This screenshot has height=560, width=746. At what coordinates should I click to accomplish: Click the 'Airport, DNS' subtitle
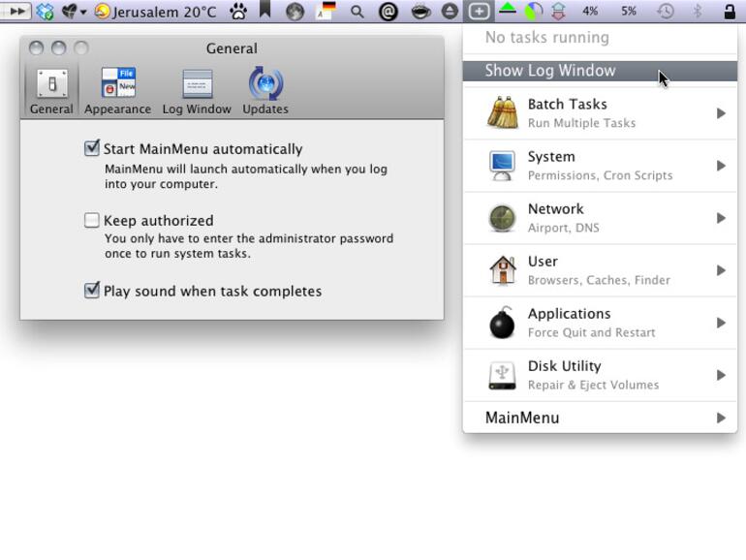point(563,228)
